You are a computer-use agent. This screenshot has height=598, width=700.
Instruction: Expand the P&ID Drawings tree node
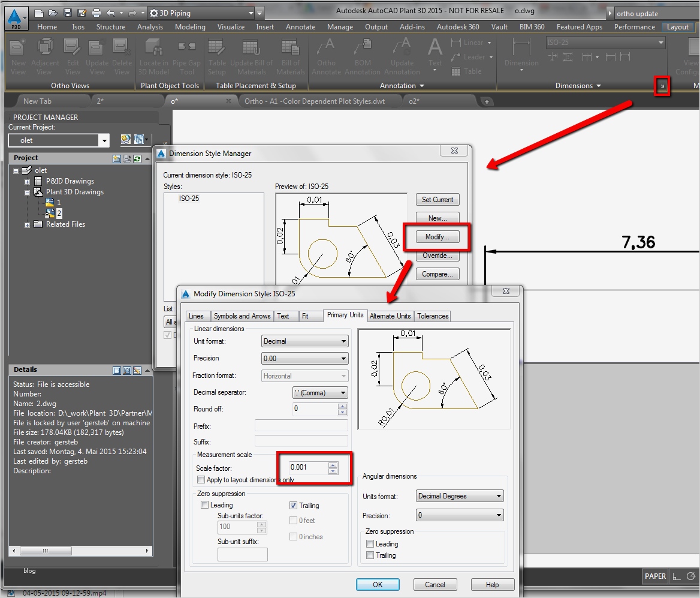point(27,181)
